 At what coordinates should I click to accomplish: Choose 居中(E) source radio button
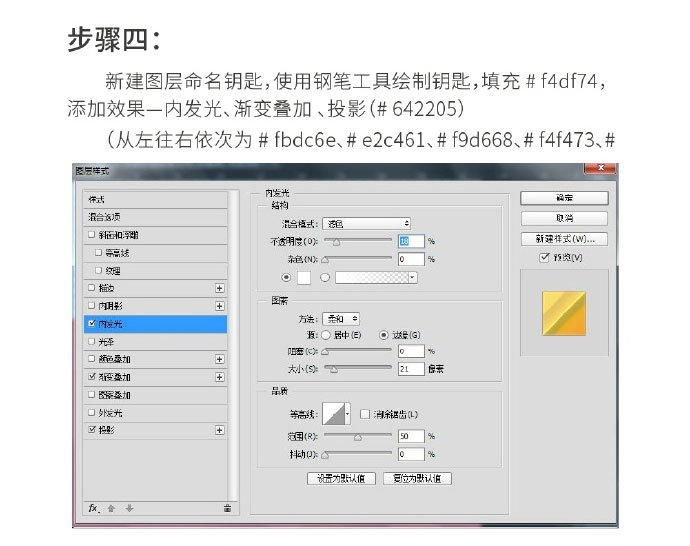click(326, 335)
